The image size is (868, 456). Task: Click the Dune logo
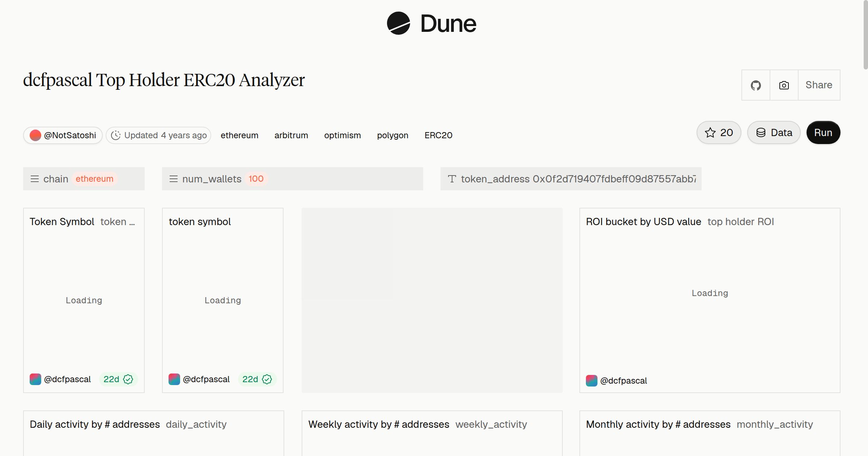(x=431, y=24)
